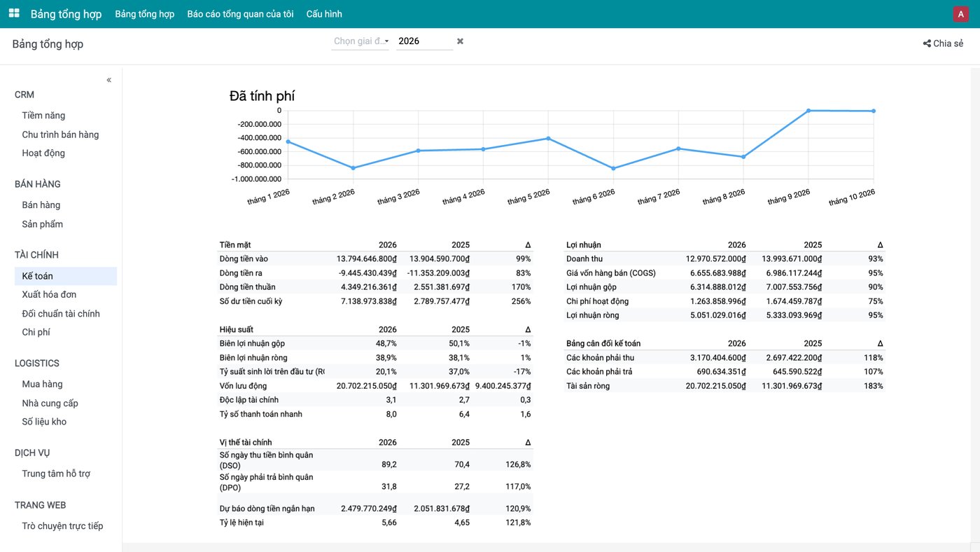Open the Số liệu kho dashboard
The image size is (980, 552).
click(44, 422)
